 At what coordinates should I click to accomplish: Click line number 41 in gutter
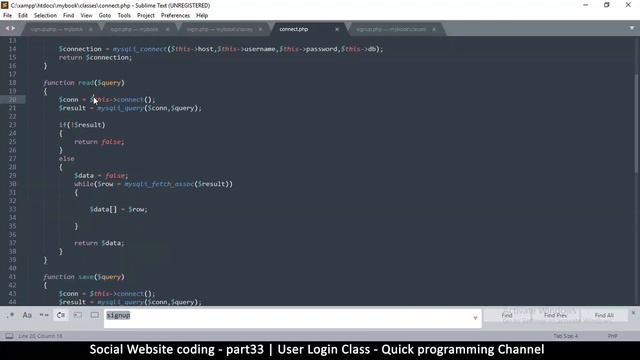[x=12, y=277]
